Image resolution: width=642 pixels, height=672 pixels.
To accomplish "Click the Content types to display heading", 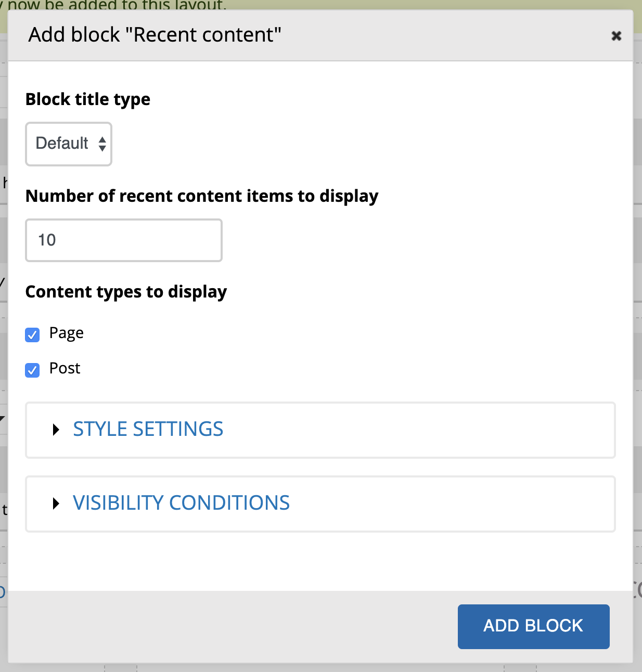I will pos(126,292).
